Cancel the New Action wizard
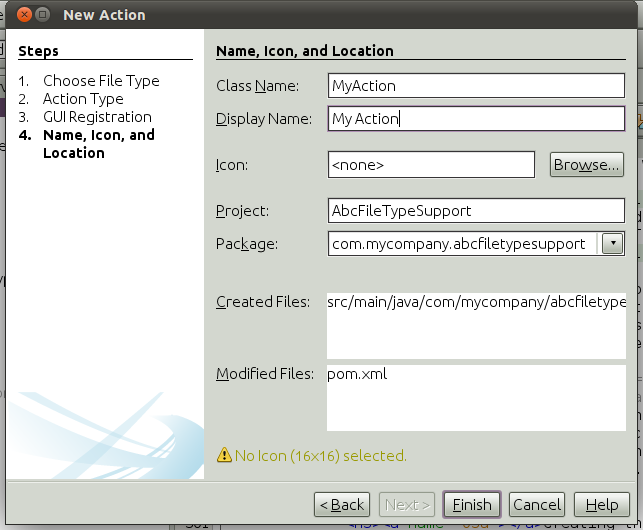Screen dimensions: 643x530 [x=537, y=505]
